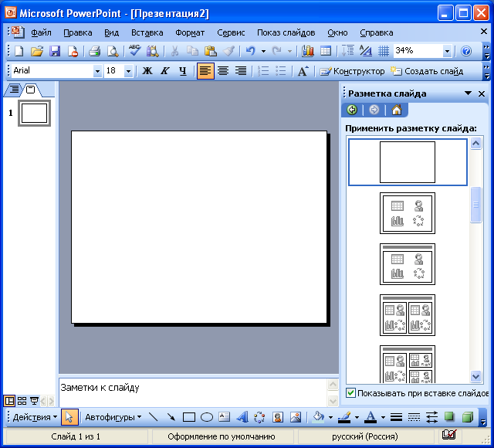Open the font color dropdown arrow

click(x=383, y=417)
